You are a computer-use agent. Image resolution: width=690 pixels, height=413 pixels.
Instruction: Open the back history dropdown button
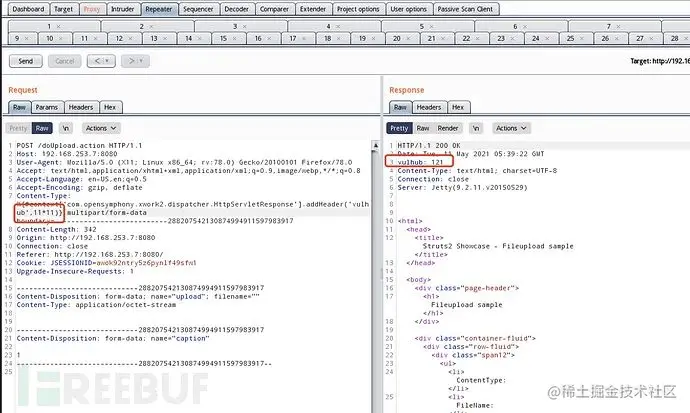pos(101,61)
